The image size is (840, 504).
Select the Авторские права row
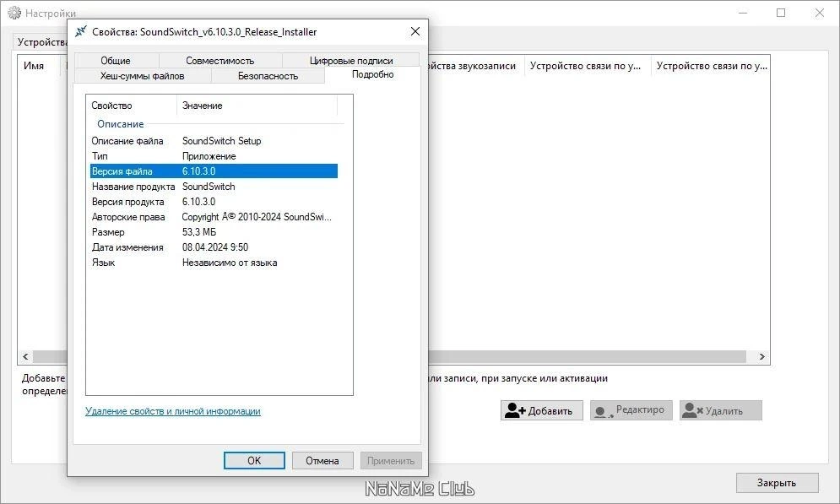pyautogui.click(x=214, y=217)
